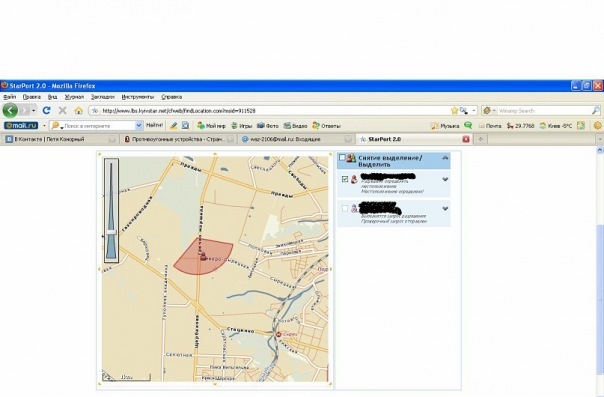
Task: Open the Киев weather indicator
Action: 555,126
